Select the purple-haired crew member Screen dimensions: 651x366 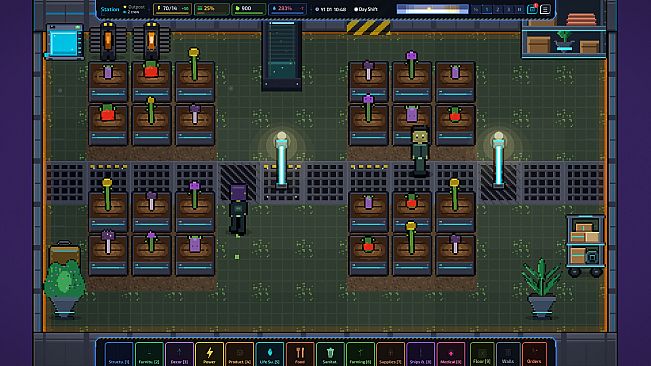[x=238, y=210]
